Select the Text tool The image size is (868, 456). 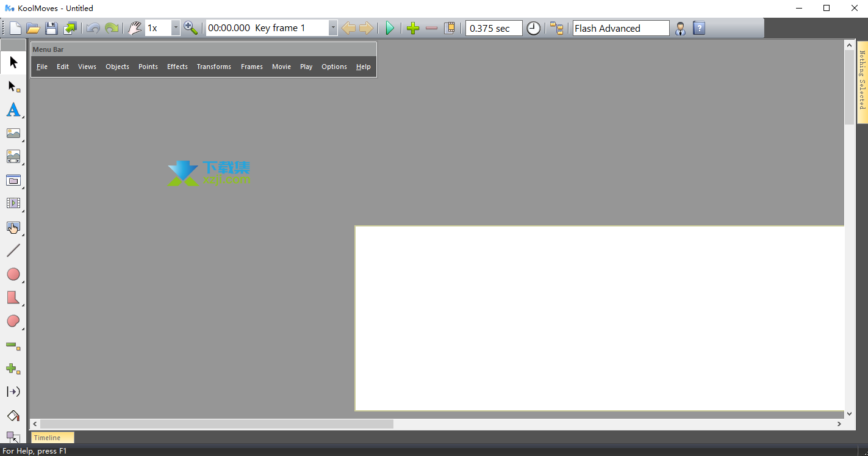(13, 110)
